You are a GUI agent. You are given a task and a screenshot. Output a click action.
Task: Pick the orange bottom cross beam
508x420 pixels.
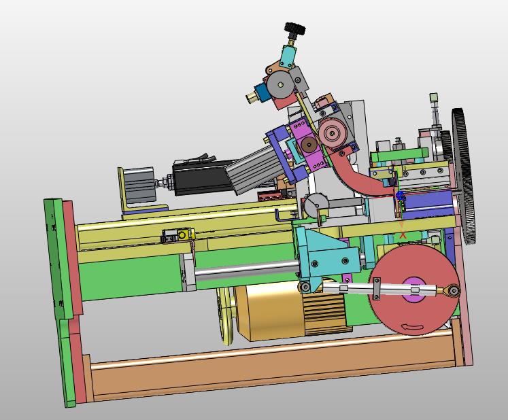click(272, 366)
